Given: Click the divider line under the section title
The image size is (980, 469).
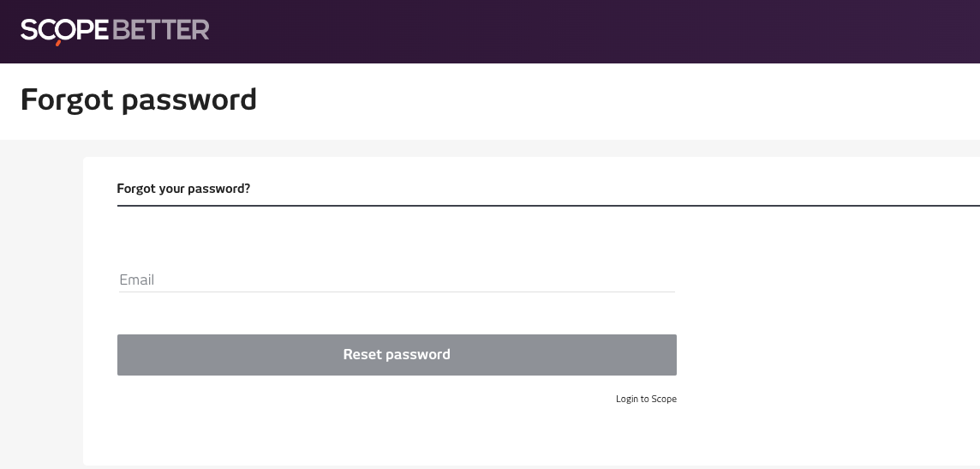Looking at the screenshot, I should pyautogui.click(x=548, y=205).
